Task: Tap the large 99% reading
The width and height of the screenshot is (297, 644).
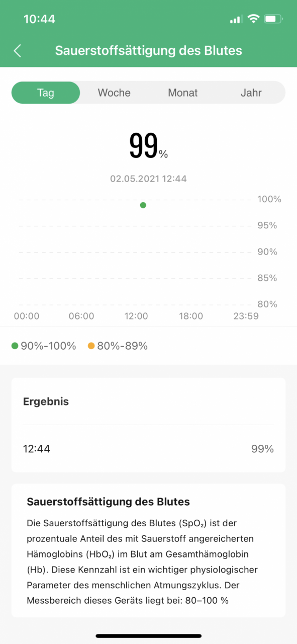Action: 148,146
